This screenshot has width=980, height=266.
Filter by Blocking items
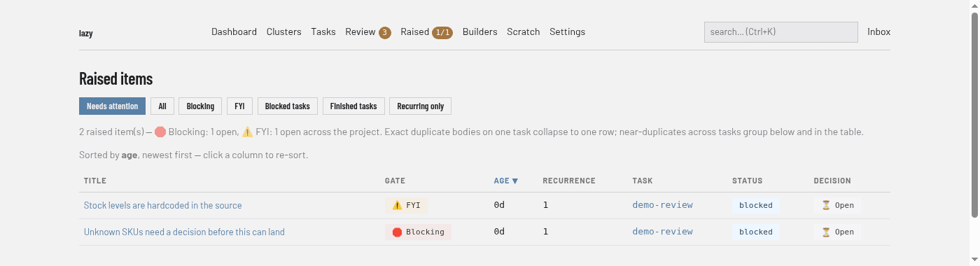(200, 106)
